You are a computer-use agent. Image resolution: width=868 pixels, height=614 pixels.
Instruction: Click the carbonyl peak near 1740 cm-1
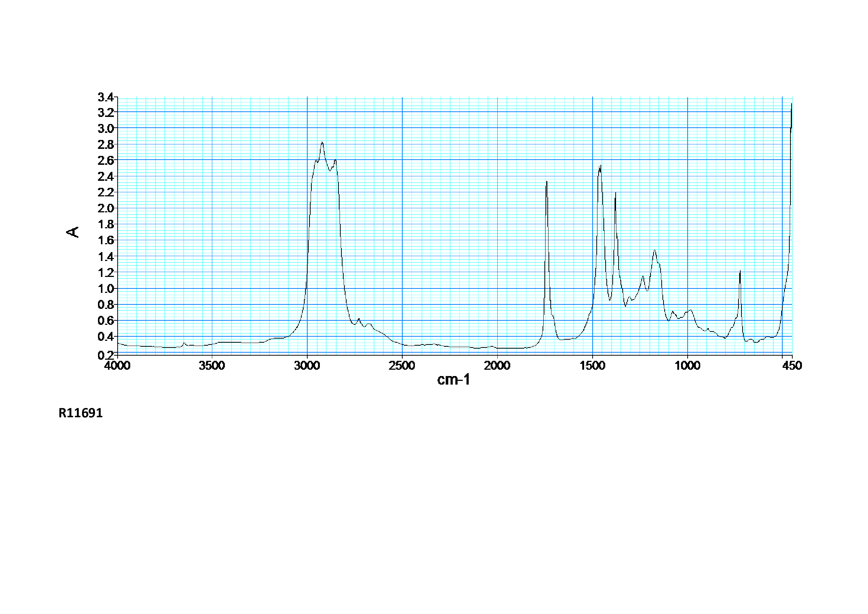[547, 182]
